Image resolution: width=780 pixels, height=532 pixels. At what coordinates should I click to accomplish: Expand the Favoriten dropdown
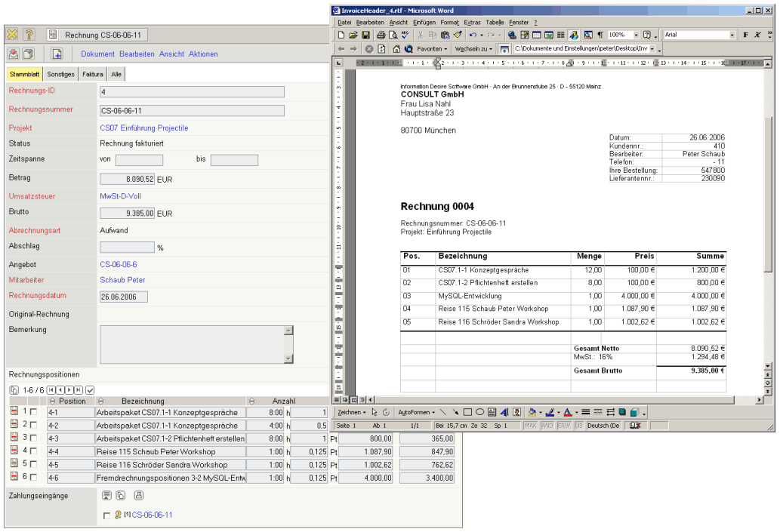445,48
